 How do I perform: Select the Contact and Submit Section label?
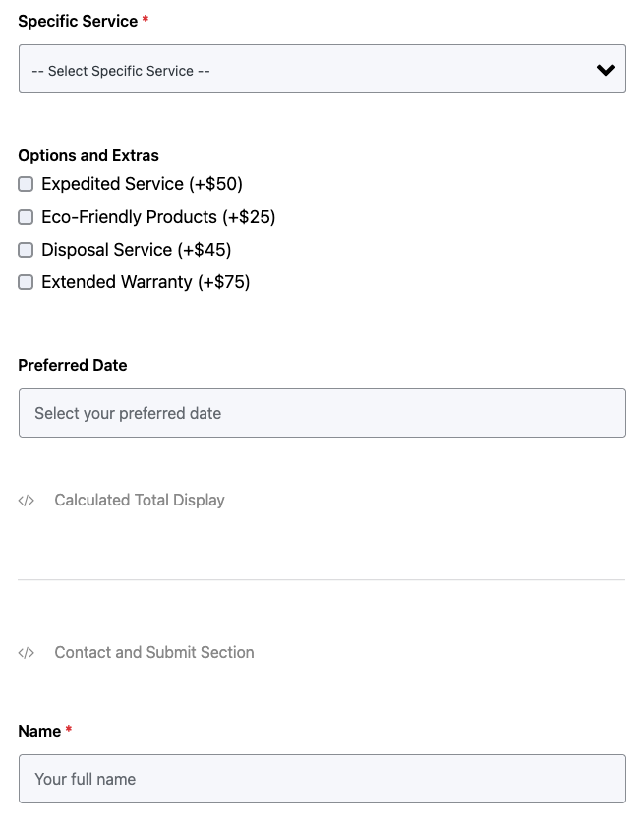154,653
